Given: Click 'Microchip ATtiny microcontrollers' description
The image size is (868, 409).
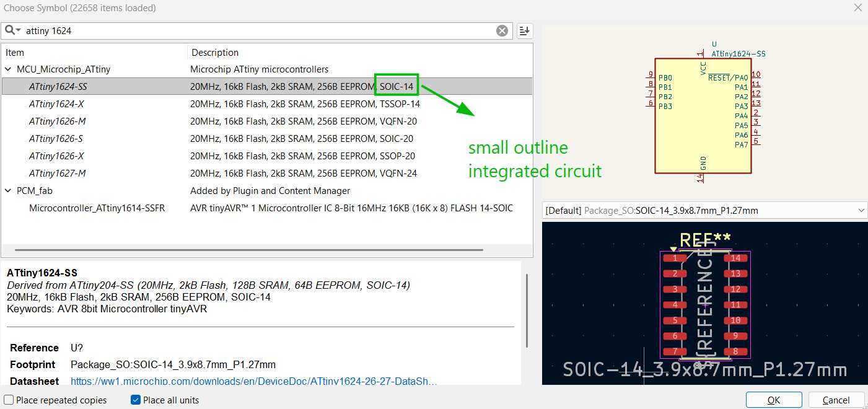Looking at the screenshot, I should click(x=259, y=69).
